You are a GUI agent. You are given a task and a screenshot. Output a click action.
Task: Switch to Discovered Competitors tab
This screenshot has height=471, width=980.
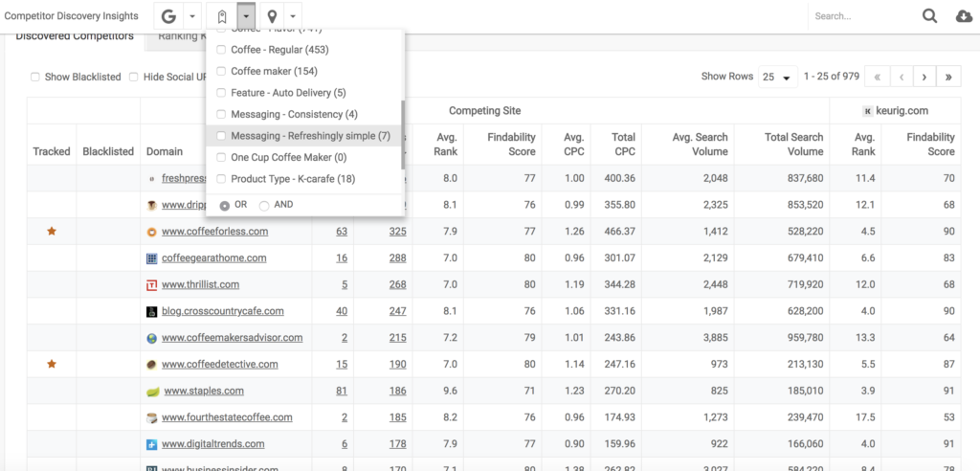click(75, 36)
